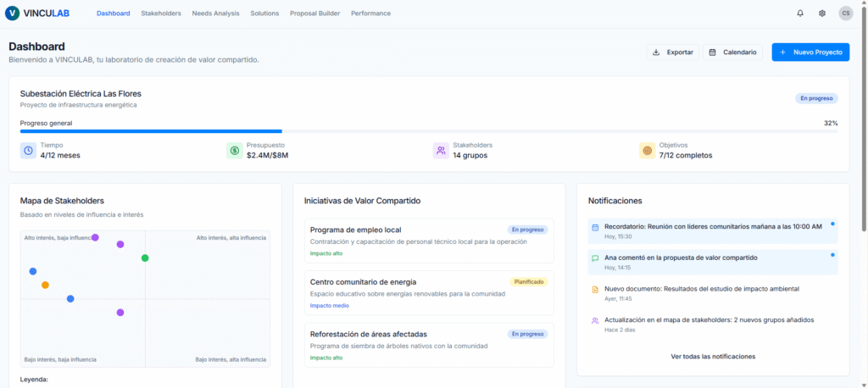Click the VINCULAB logo icon
868x388 pixels.
point(12,14)
